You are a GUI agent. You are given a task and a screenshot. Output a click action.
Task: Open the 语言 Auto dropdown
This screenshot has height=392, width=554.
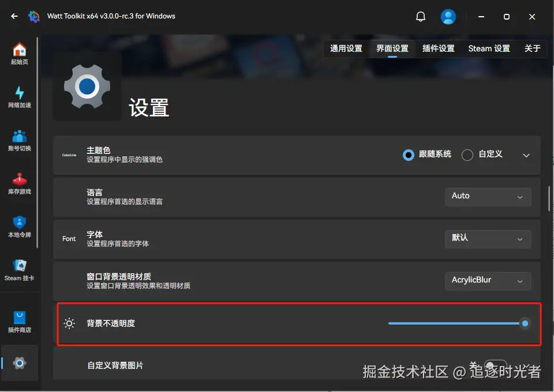tap(488, 197)
